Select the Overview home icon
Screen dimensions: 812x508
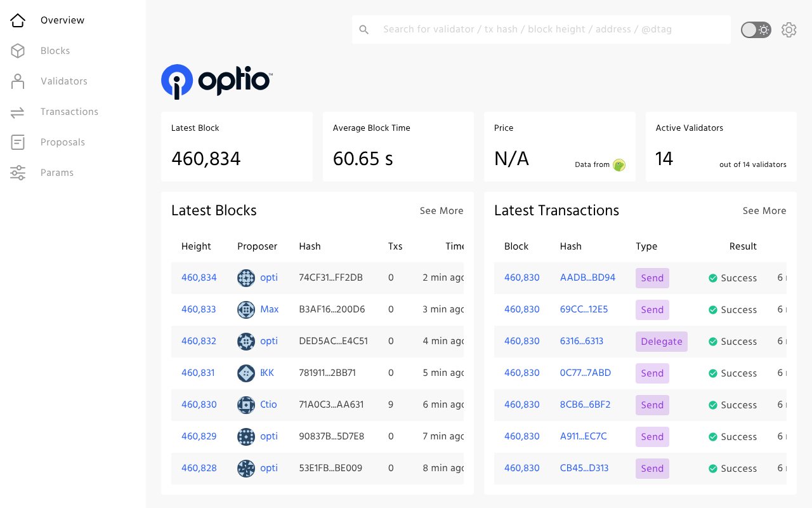[x=18, y=20]
